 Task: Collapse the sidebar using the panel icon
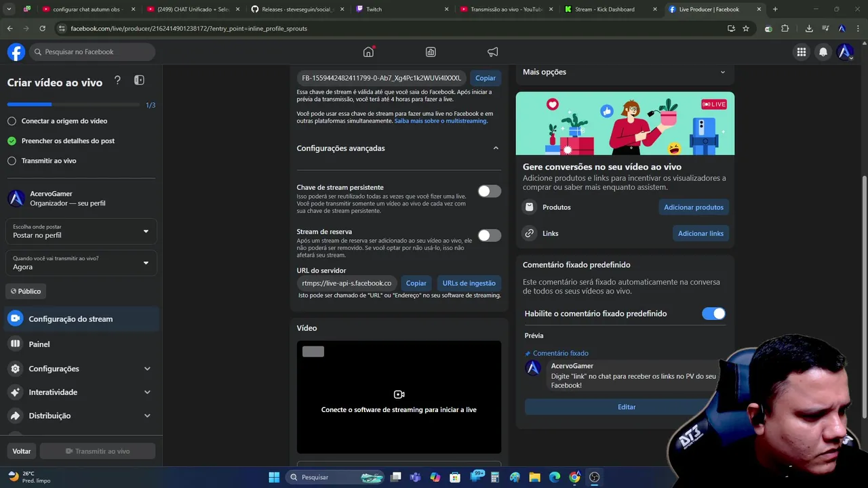(x=139, y=80)
